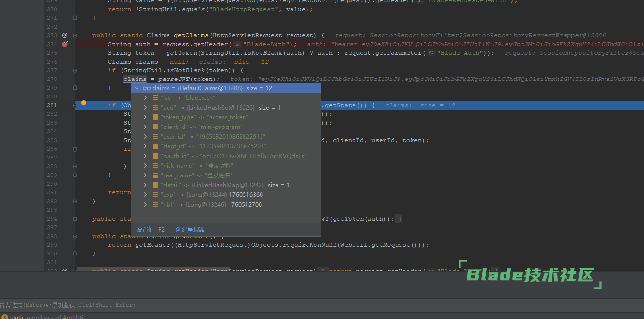
Task: Fold the getClaims method at line 273
Action: pyautogui.click(x=75, y=35)
